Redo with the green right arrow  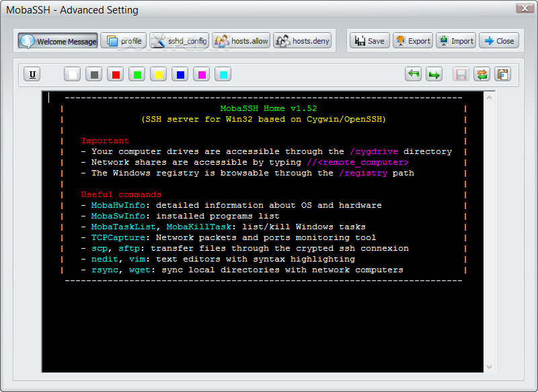click(434, 74)
